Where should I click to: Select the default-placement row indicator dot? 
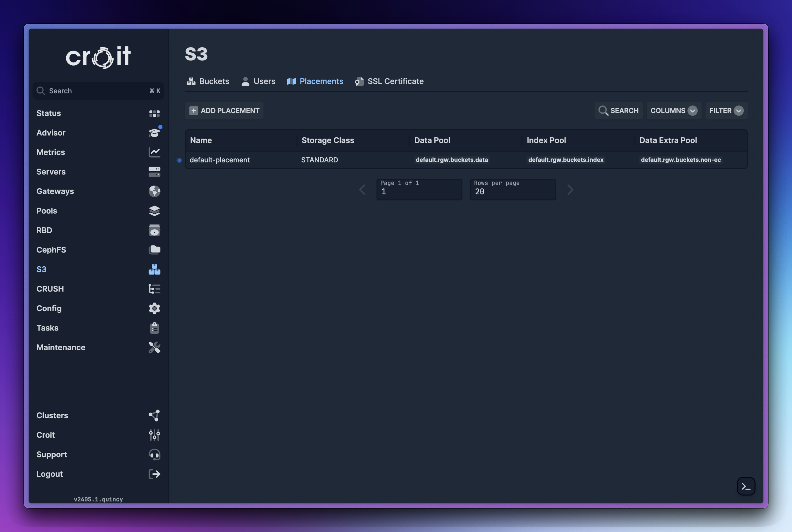pyautogui.click(x=179, y=160)
